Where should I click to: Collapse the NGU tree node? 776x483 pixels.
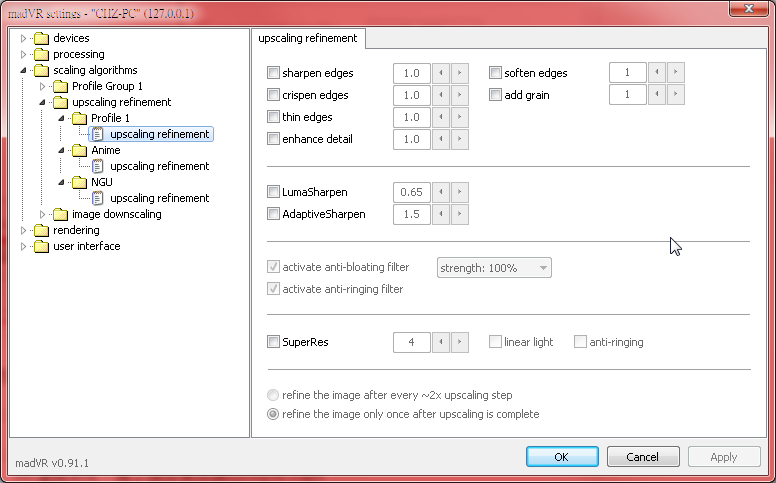click(x=61, y=183)
